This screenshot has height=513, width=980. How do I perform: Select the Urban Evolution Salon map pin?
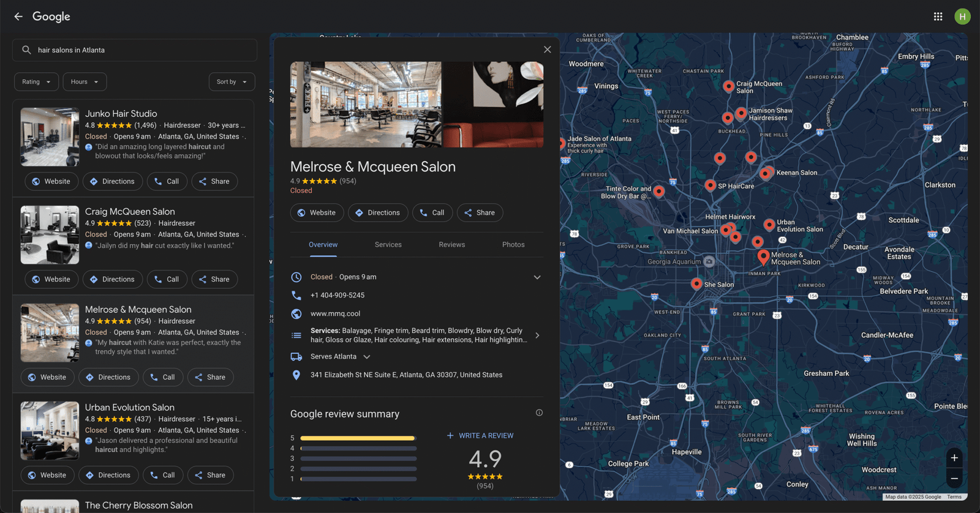tap(769, 225)
